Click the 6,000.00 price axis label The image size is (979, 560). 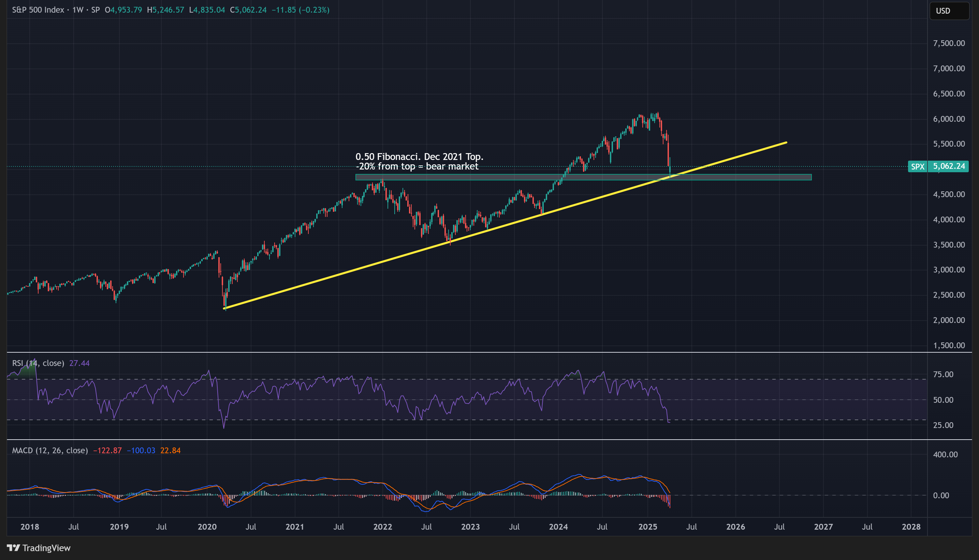coord(949,119)
